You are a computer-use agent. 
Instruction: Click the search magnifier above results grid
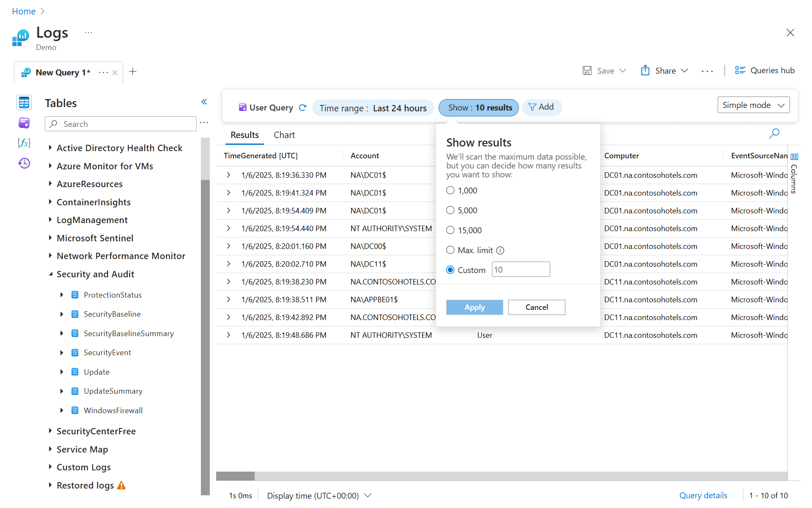pos(774,134)
